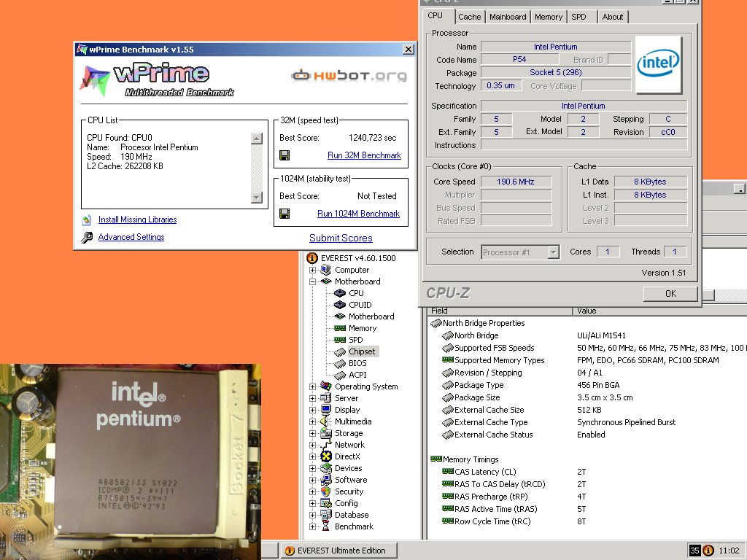
Task: Switch to the Cache tab in CPU-Z
Action: [x=470, y=17]
